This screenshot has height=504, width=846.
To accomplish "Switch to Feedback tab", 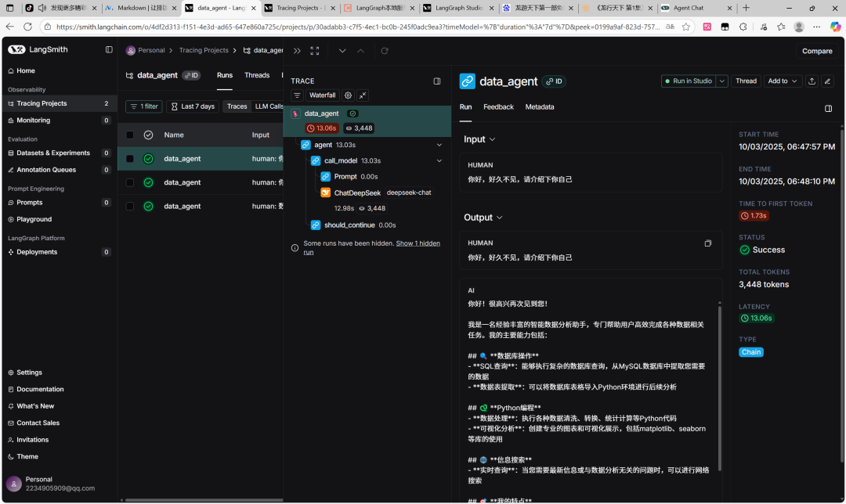I will tap(498, 107).
